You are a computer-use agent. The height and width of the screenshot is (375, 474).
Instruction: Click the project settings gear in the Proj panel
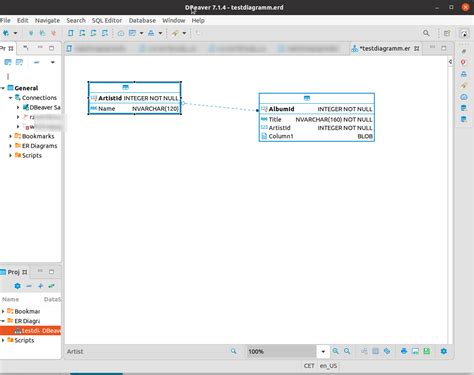point(18,286)
